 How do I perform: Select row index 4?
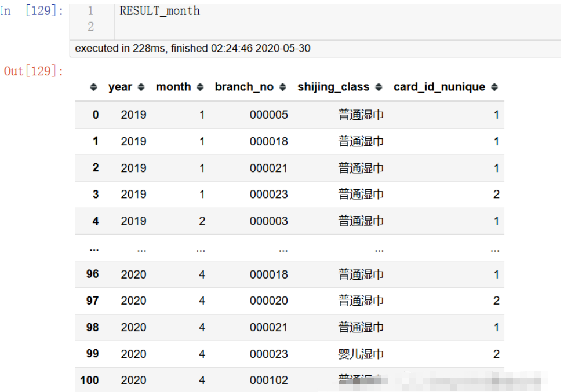pos(96,221)
